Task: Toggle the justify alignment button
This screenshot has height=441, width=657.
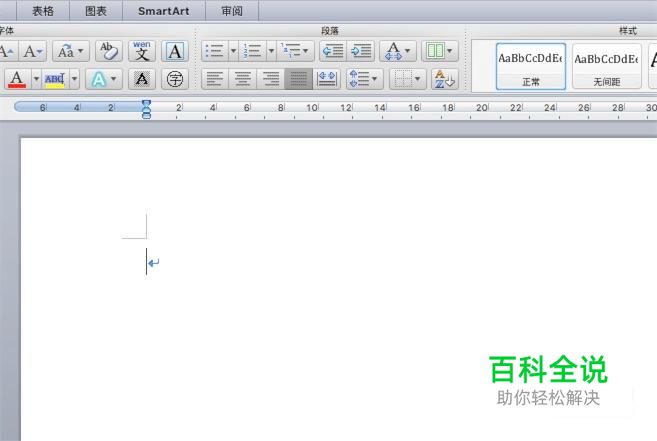Action: [x=298, y=79]
